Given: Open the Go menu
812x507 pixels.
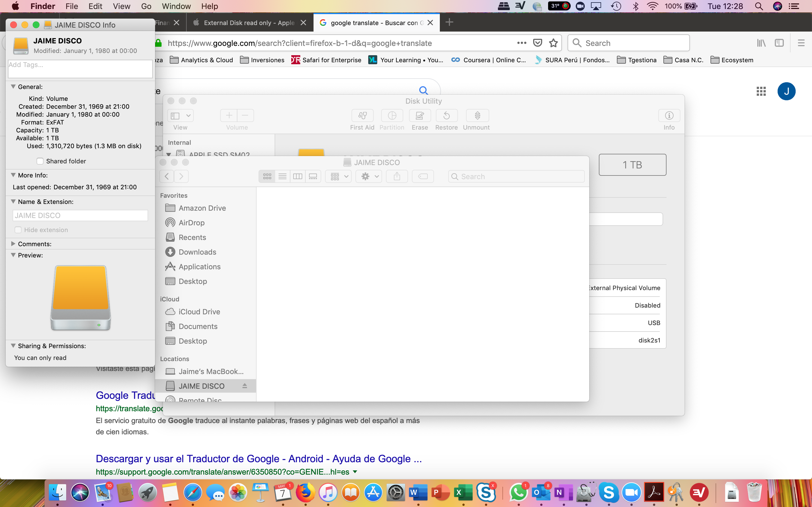Looking at the screenshot, I should [146, 6].
